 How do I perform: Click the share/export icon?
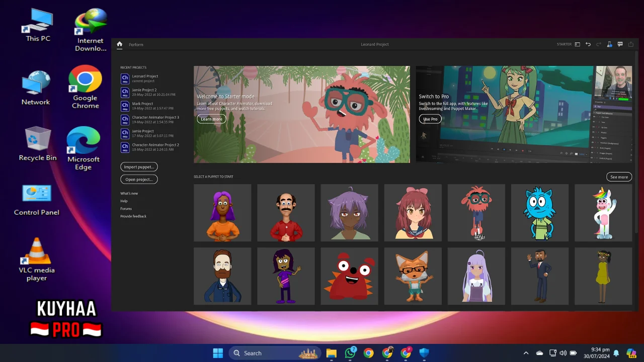click(631, 44)
